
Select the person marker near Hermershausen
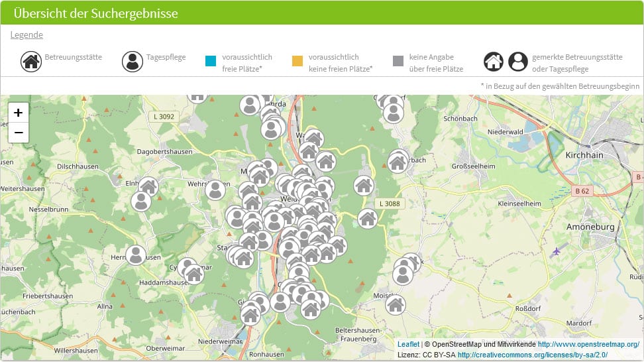[x=136, y=255]
